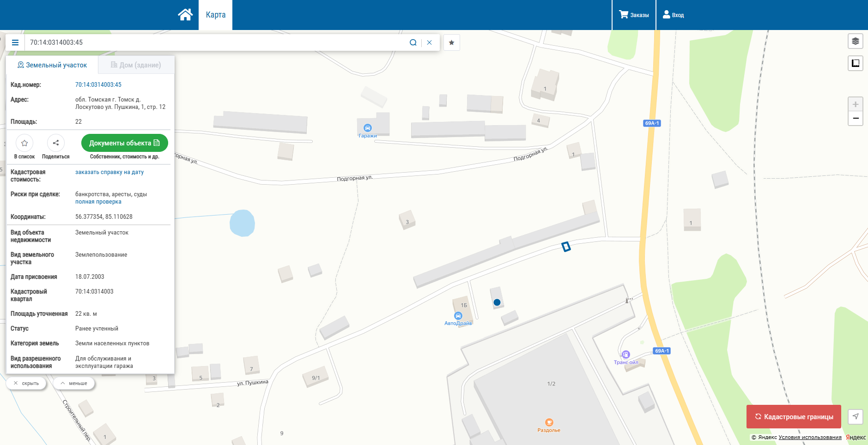This screenshot has height=445, width=868.
Task: Click the geolocation arrow button
Action: [x=855, y=416]
